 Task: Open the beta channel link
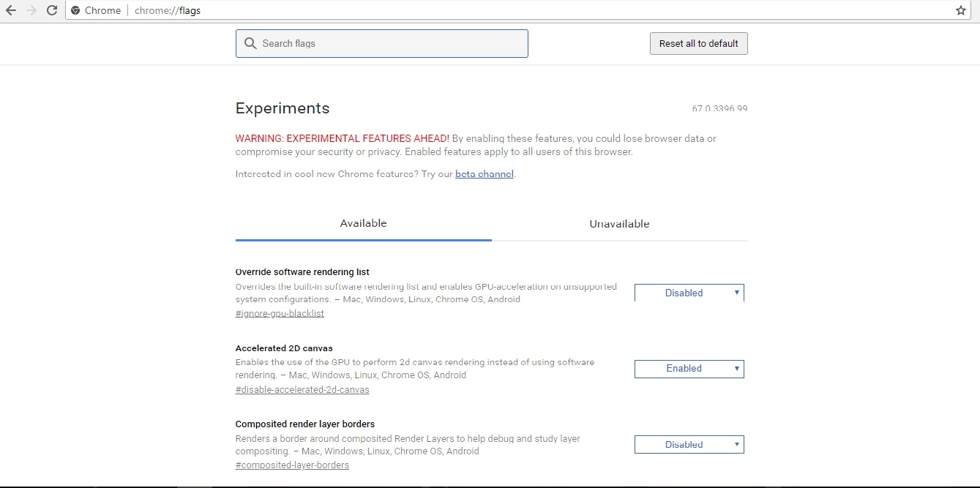485,174
